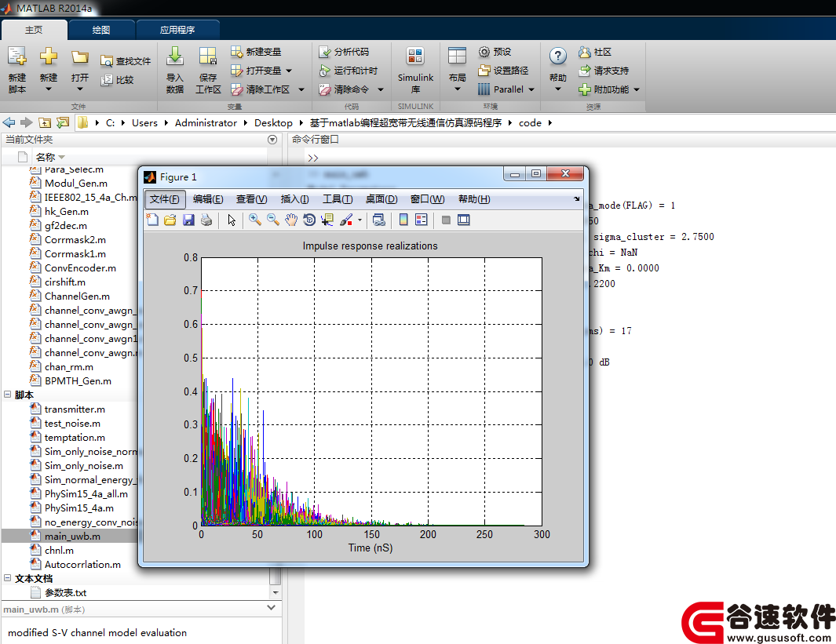Click the 新建脚本 button
This screenshot has width=836, height=644.
[x=17, y=70]
